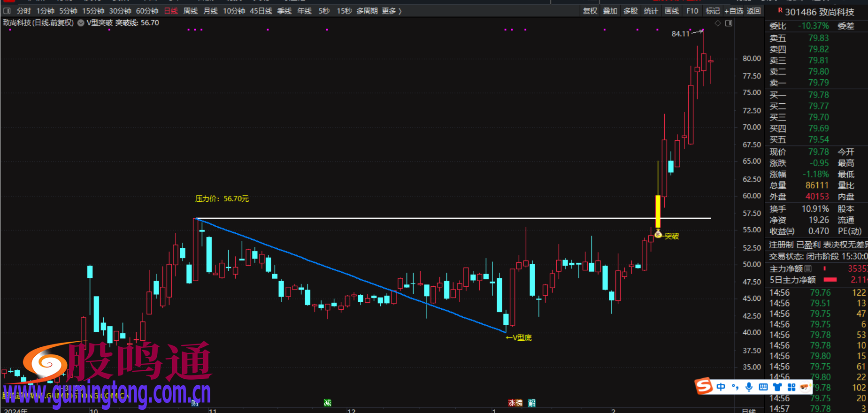Switch to 周线 weekly chart
Image resolution: width=868 pixels, height=413 pixels.
(190, 11)
